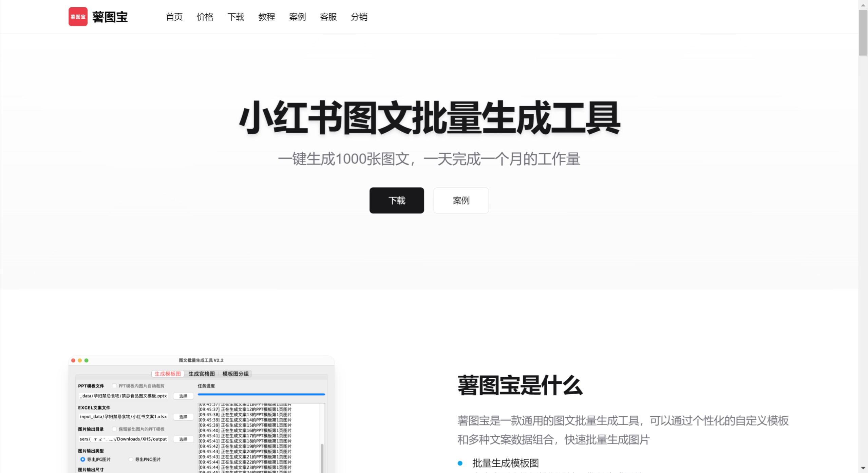This screenshot has width=868, height=473.
Task: Click the 小红书文案1.xlsx file path field
Action: (123, 416)
